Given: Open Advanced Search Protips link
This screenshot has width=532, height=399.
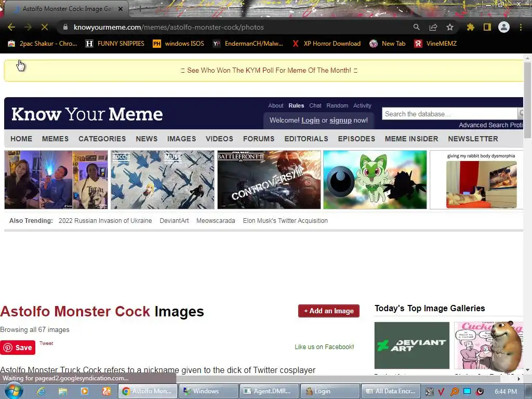Looking at the screenshot, I should point(490,125).
